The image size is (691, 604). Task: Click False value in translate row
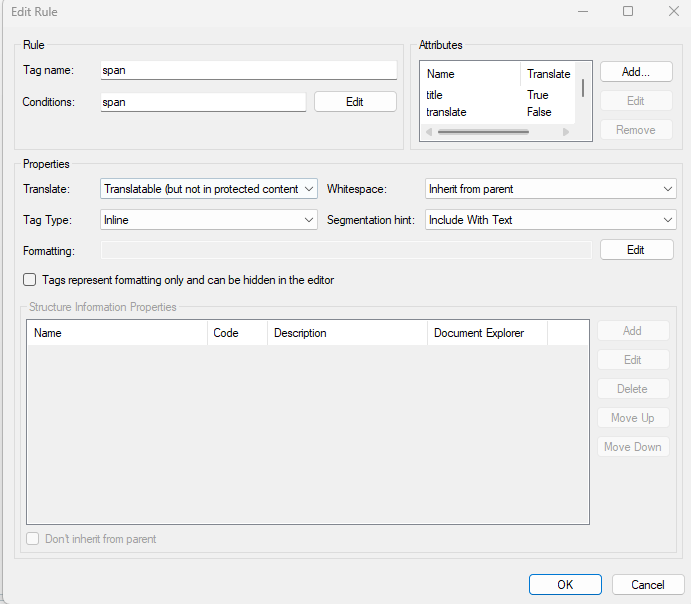[539, 112]
